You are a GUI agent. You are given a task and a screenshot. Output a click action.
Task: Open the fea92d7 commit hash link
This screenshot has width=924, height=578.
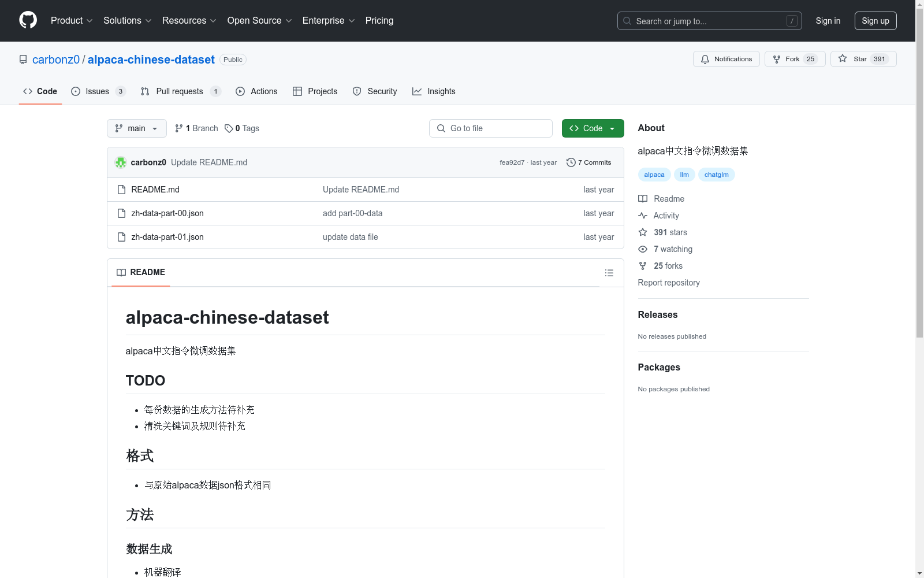point(512,162)
